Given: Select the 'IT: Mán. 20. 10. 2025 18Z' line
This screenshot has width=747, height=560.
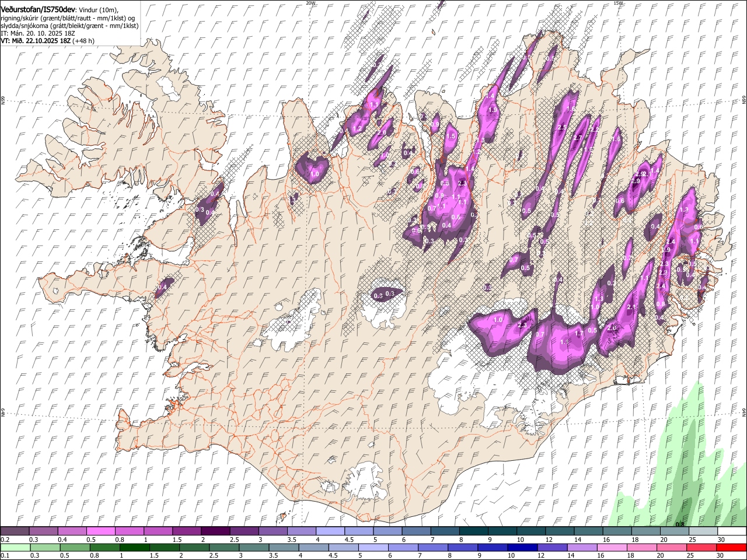Looking at the screenshot, I should (38, 33).
